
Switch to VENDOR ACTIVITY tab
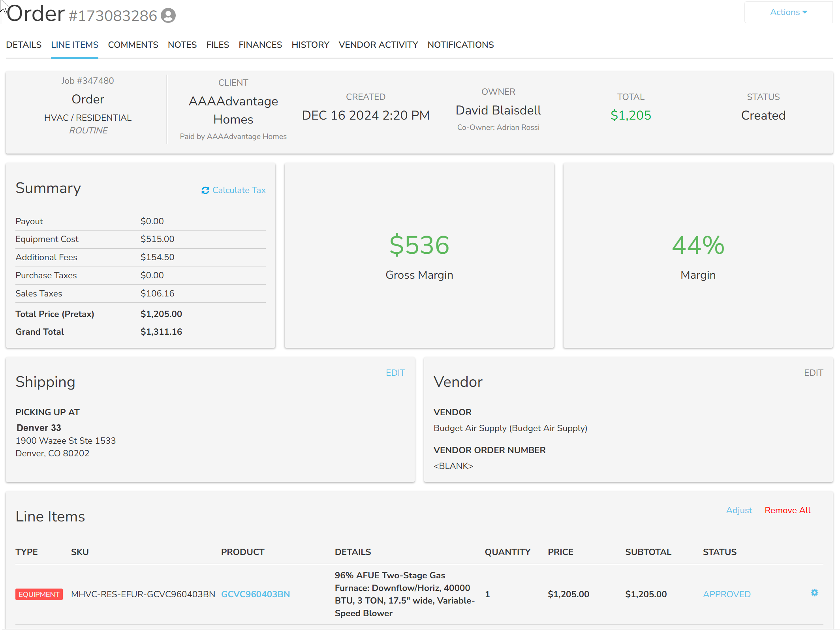[378, 45]
